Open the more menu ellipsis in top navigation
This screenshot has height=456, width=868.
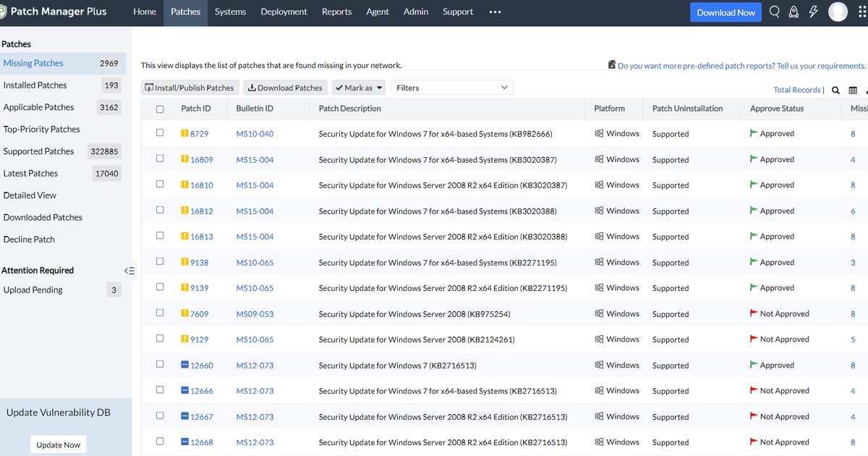pos(495,12)
